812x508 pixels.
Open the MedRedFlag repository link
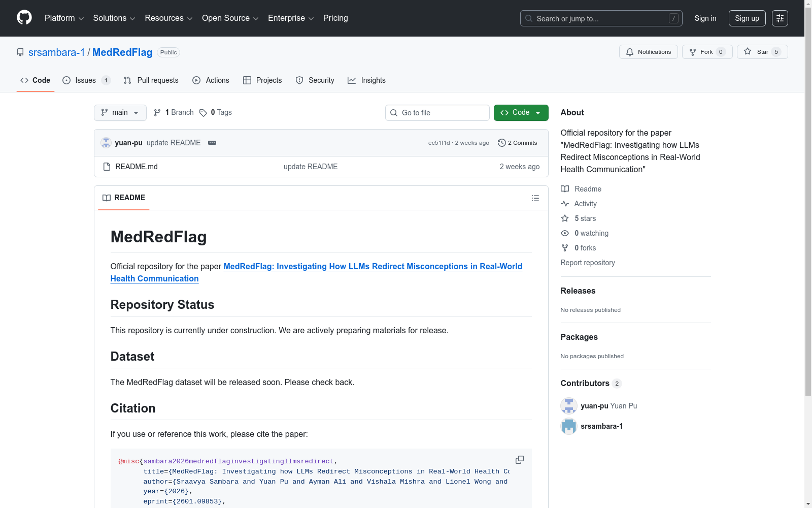(x=122, y=52)
